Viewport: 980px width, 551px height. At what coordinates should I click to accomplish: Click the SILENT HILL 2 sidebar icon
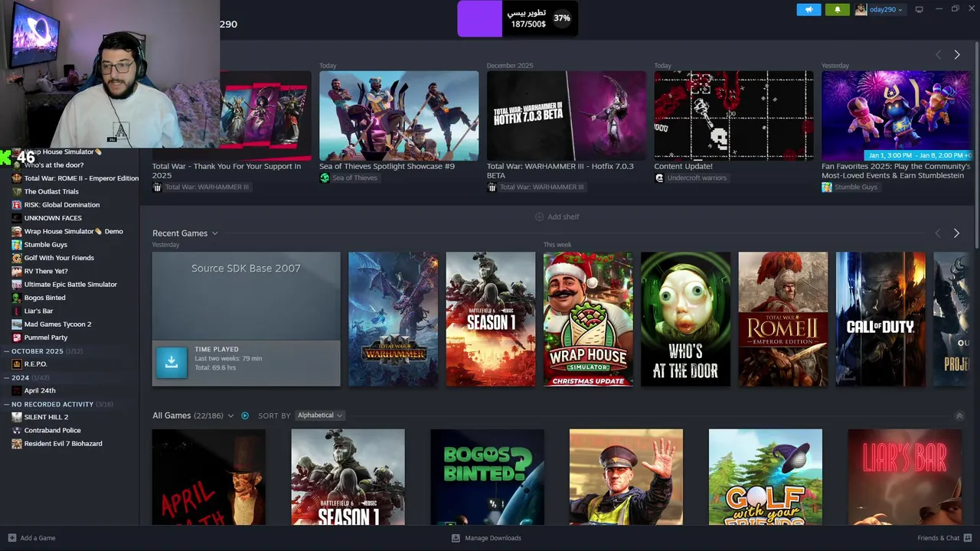17,417
